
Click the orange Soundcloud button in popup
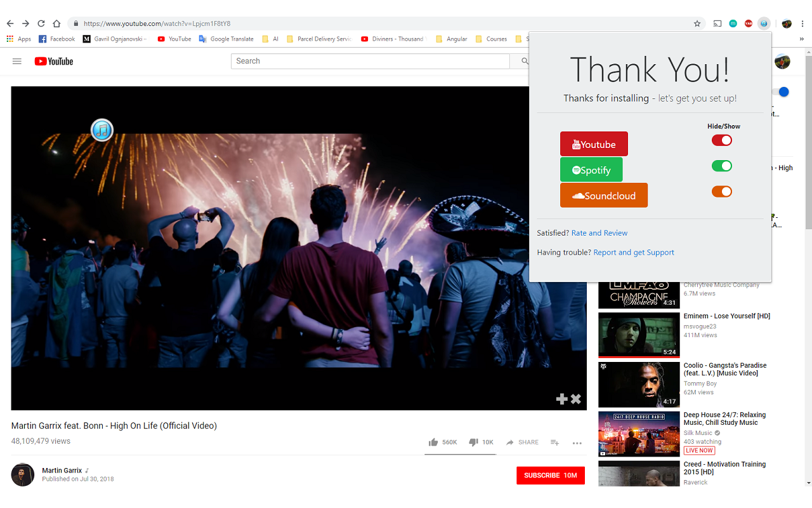tap(604, 195)
